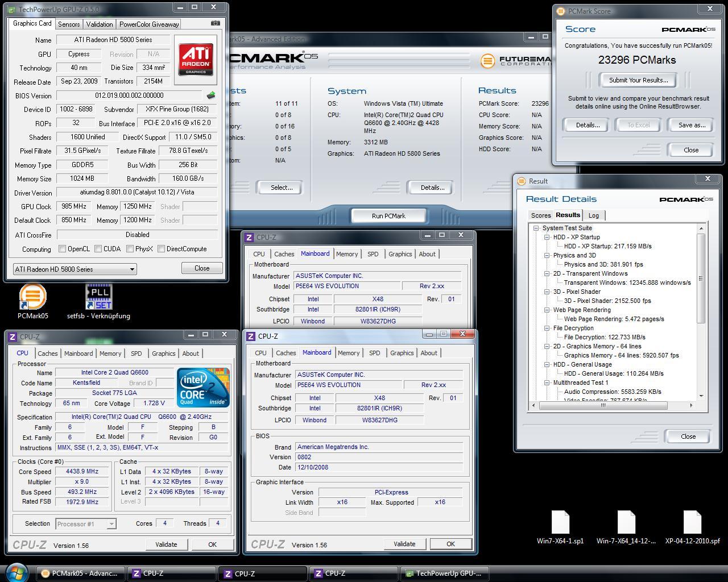Switch to TechPowerUp GPU-Z in the taskbar
728x582 pixels.
tap(444, 573)
